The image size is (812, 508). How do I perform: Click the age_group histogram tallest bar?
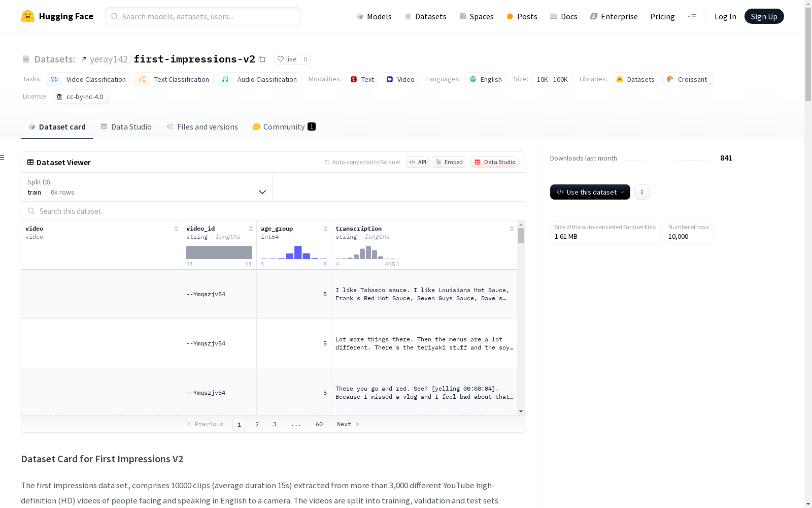pyautogui.click(x=298, y=252)
